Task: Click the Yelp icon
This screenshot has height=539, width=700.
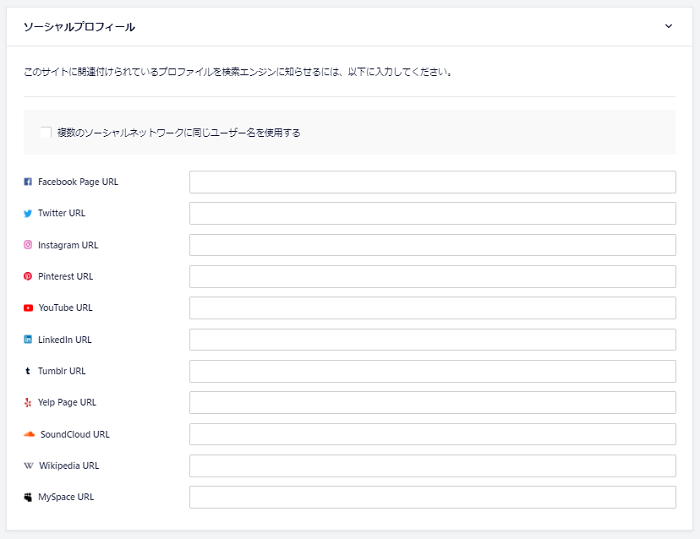Action: (28, 402)
